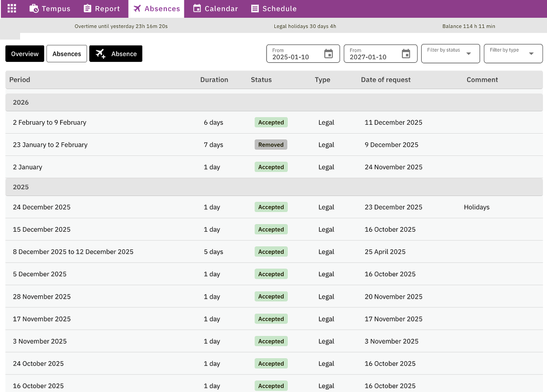547x392 pixels.
Task: Select the '2 January' absence row
Action: point(274,167)
